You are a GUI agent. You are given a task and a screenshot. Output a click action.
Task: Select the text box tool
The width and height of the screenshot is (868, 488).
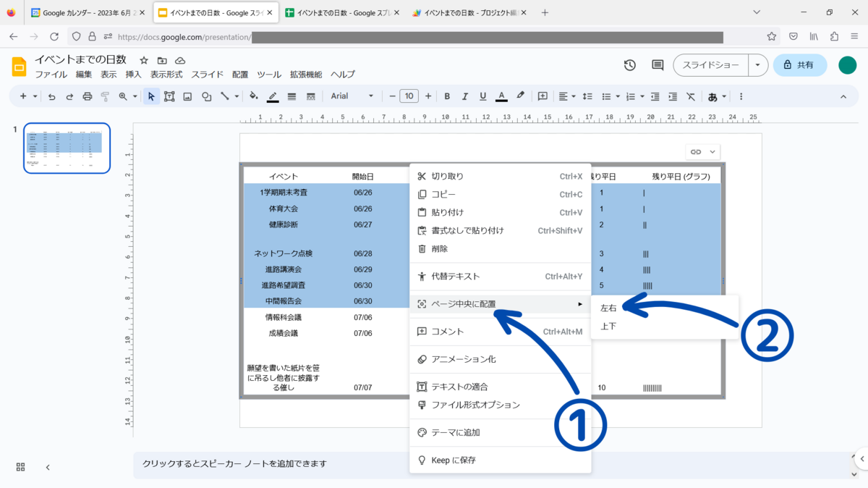click(x=169, y=96)
